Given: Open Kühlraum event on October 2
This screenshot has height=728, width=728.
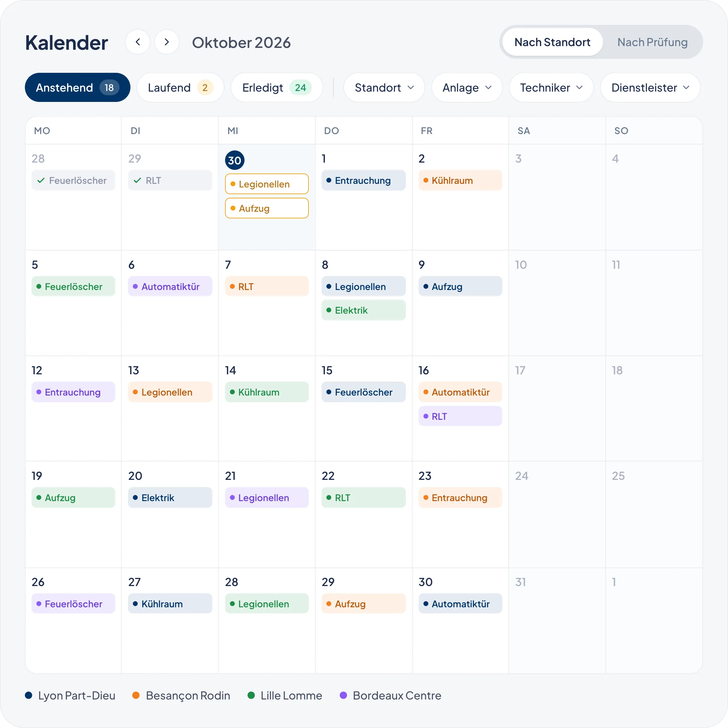Looking at the screenshot, I should pos(460,180).
